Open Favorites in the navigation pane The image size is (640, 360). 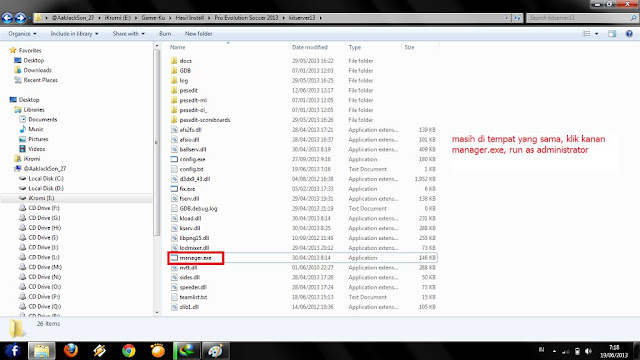30,50
